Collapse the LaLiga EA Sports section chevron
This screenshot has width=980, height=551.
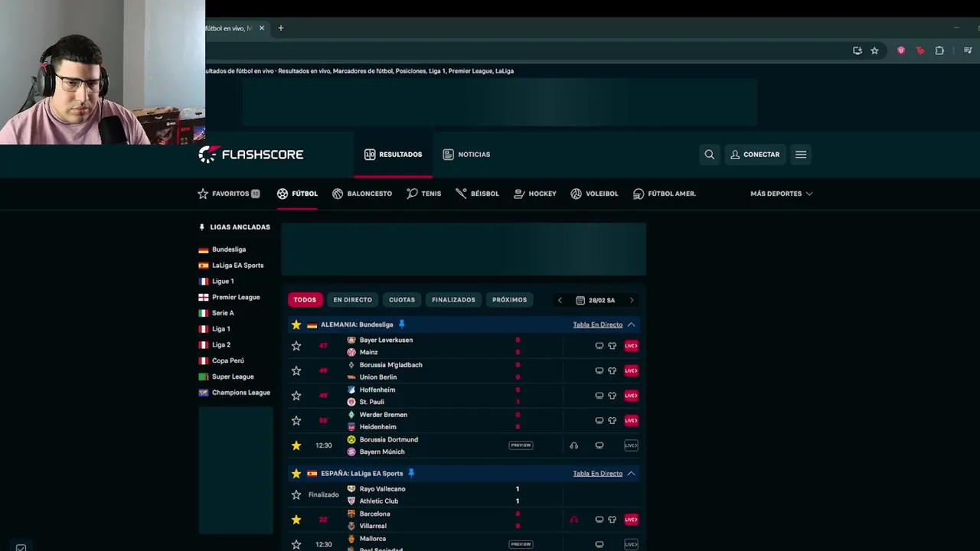click(631, 473)
